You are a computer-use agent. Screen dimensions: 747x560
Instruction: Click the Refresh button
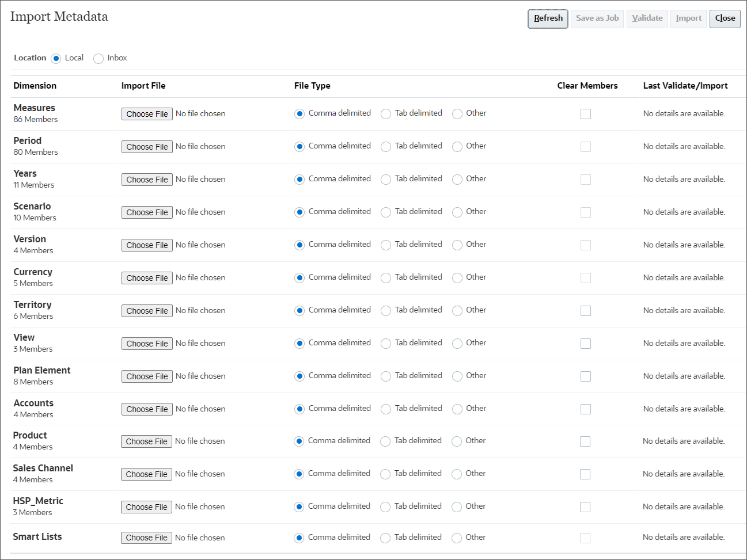[547, 18]
